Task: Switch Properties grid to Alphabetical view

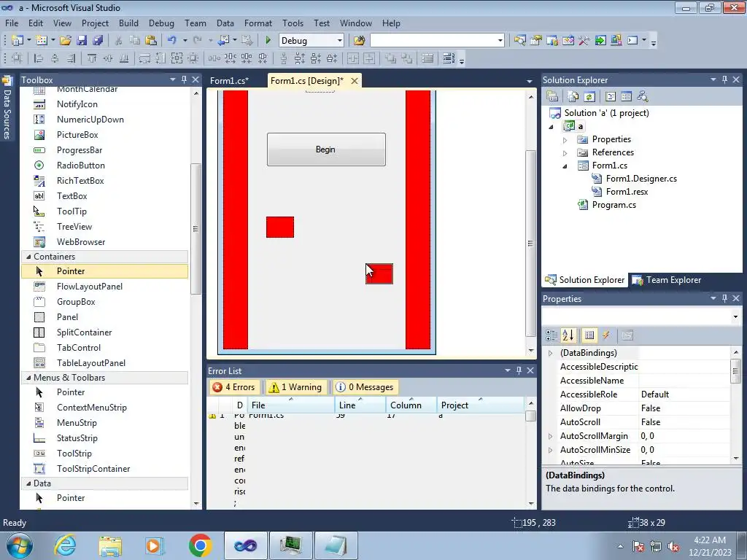Action: pos(568,335)
